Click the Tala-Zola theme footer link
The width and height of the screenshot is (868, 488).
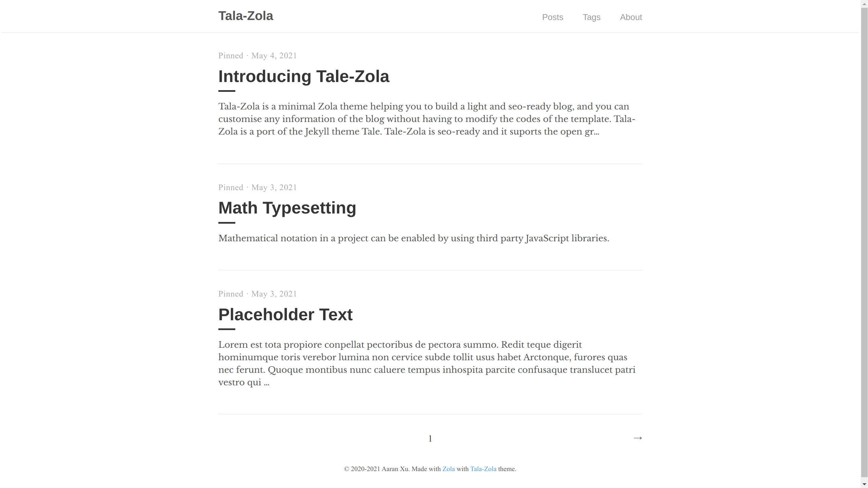tap(482, 469)
